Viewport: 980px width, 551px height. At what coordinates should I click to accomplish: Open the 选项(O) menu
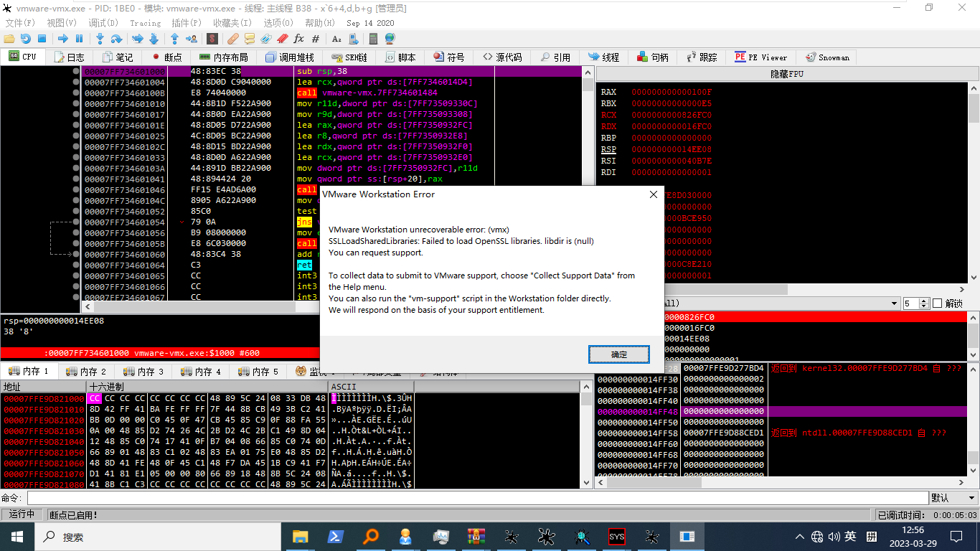click(278, 23)
